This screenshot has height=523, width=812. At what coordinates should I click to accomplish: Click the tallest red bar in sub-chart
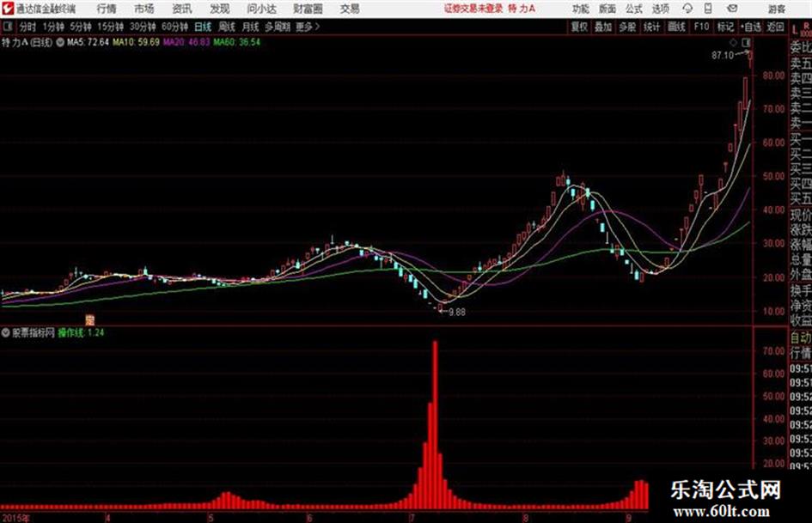point(435,424)
